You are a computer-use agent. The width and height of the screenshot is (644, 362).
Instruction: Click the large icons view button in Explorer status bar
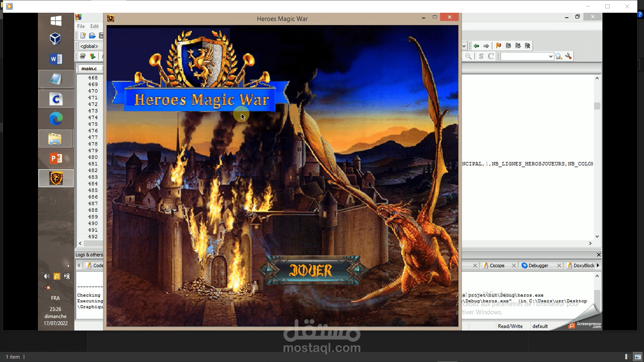tap(638, 357)
